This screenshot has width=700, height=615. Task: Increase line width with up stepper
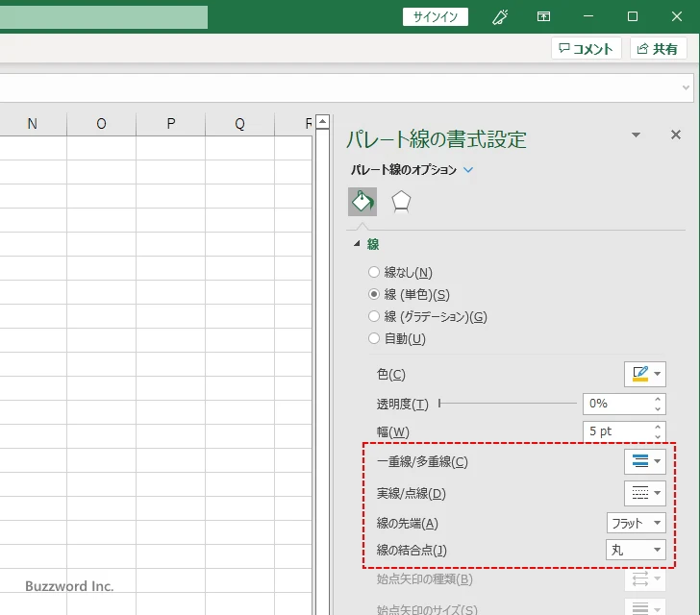[x=658, y=427]
